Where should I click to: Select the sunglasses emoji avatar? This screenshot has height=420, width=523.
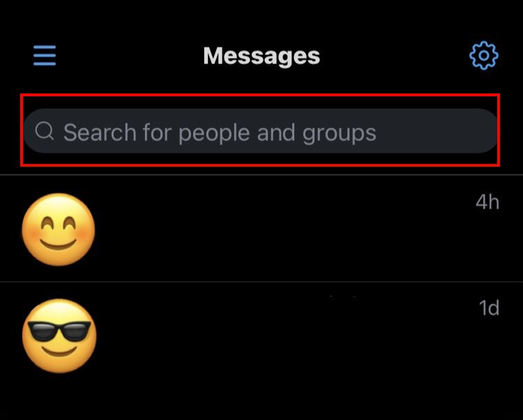[59, 336]
